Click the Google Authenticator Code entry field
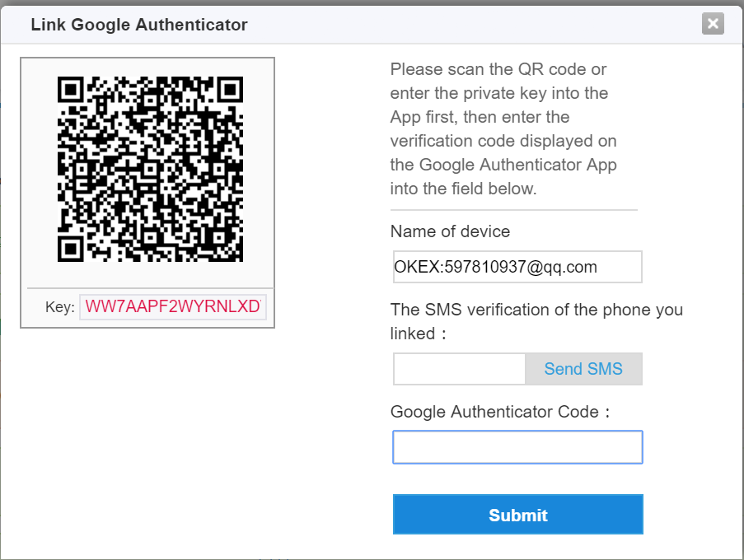Image resolution: width=744 pixels, height=560 pixels. click(517, 446)
